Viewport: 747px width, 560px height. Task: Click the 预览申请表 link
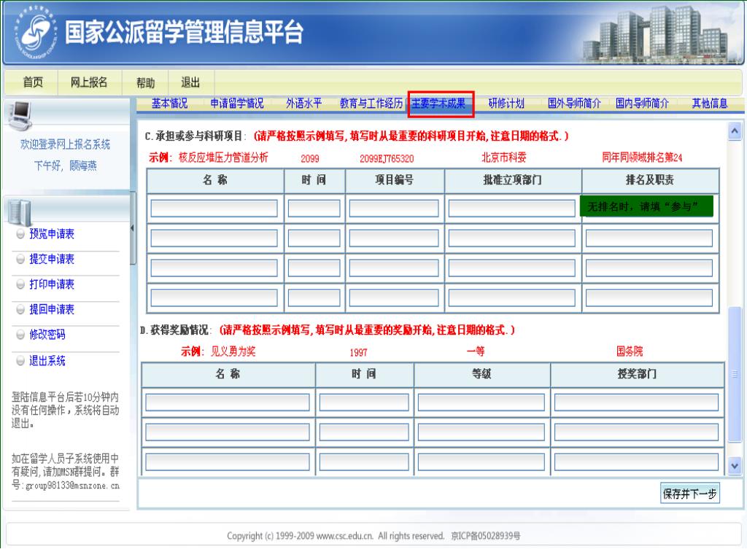[52, 234]
